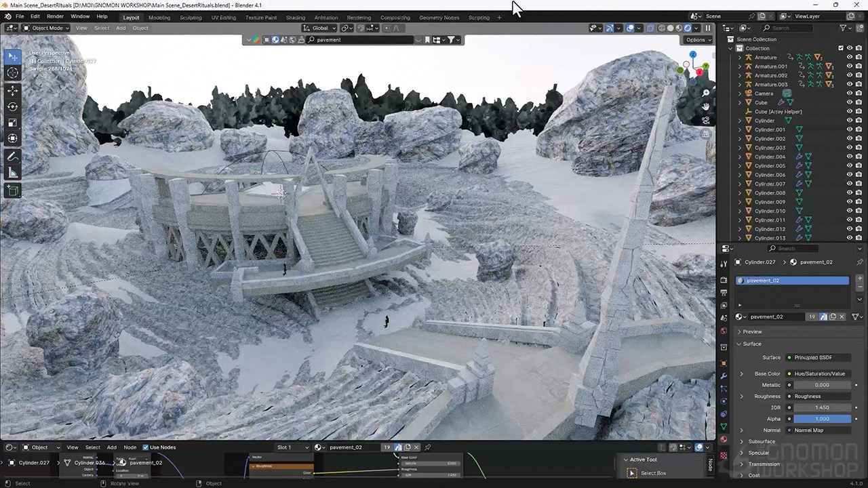The width and height of the screenshot is (868, 488).
Task: Toggle the Use Nodes checkbox
Action: click(x=146, y=447)
